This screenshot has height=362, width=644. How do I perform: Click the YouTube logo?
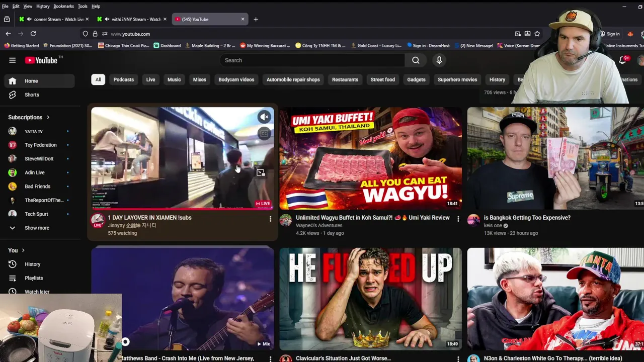point(41,60)
